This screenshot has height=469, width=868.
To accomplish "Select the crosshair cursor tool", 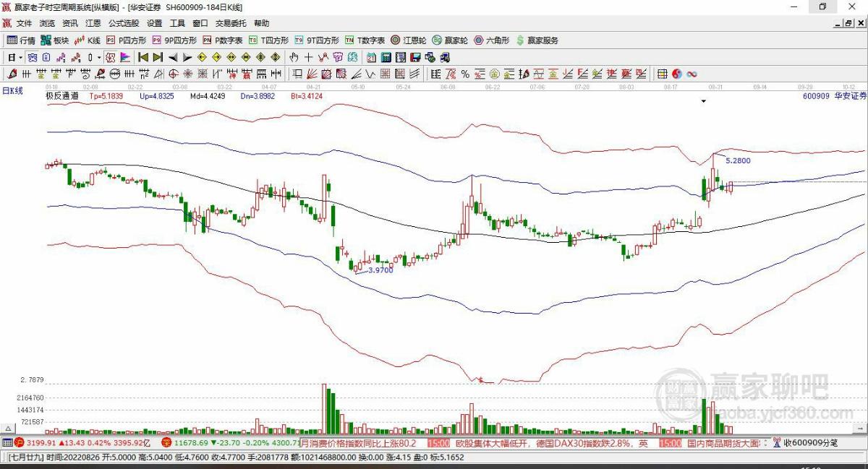I will coord(309,57).
